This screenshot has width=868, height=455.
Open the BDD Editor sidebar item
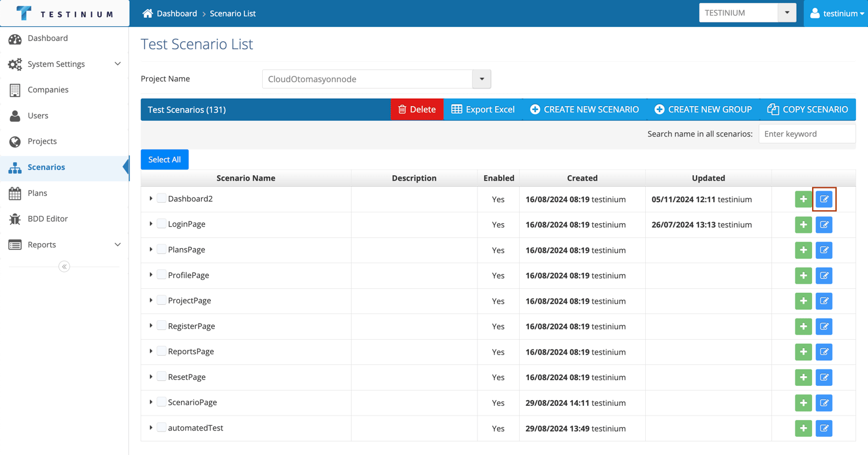65,219
